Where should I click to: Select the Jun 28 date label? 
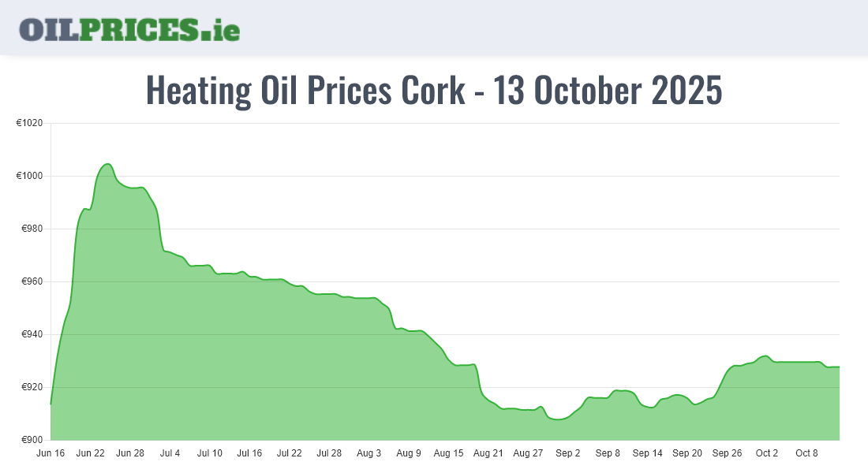pyautogui.click(x=130, y=453)
